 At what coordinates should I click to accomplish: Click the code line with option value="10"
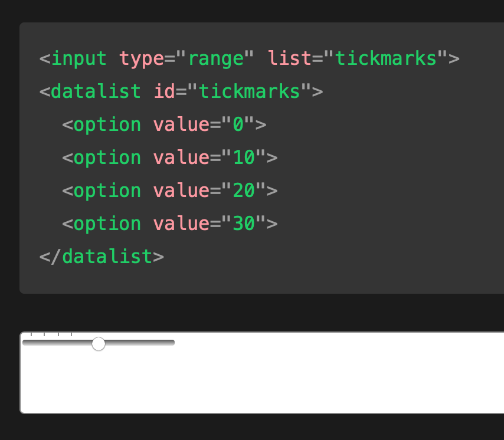coord(170,157)
